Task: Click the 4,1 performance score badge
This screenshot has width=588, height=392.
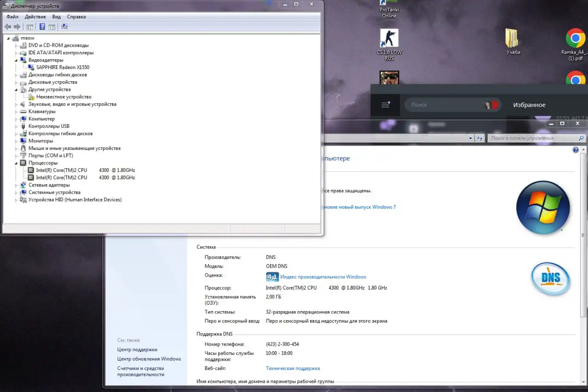Action: coord(272,277)
